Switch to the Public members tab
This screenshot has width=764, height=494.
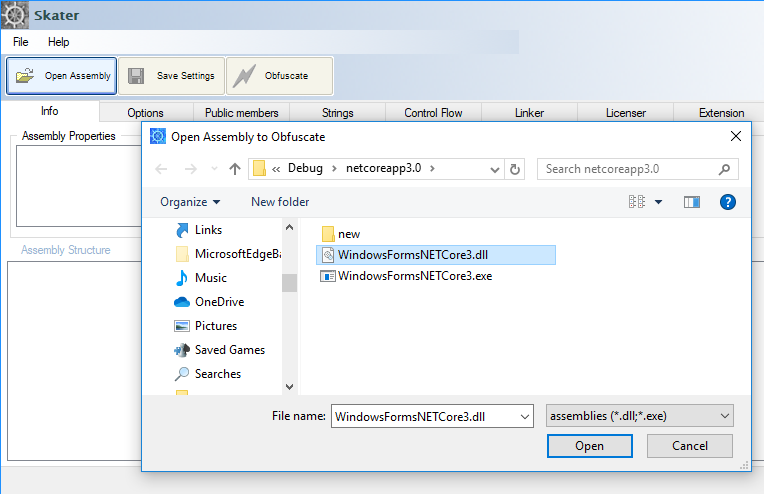pos(242,113)
